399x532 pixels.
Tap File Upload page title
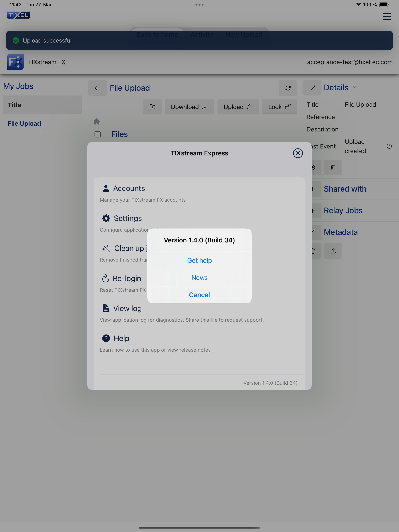coord(130,88)
